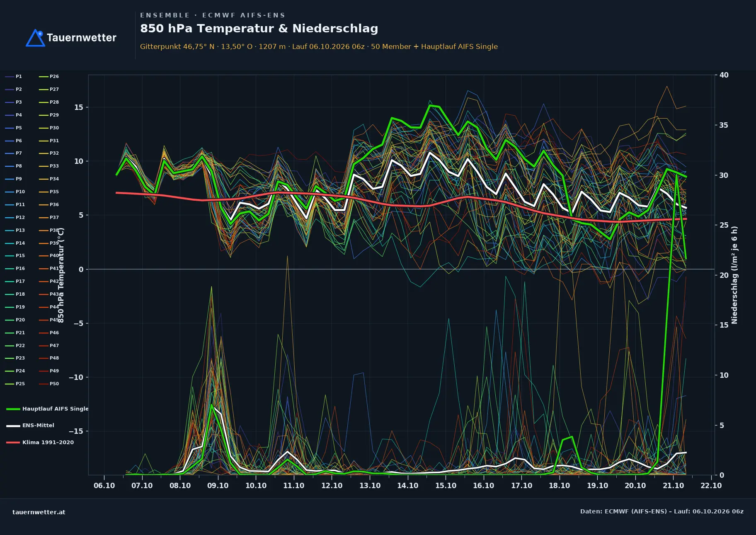Viewport: 756px width, 535px height.
Task: Click the 25 precipitation axis label
Action: [724, 225]
